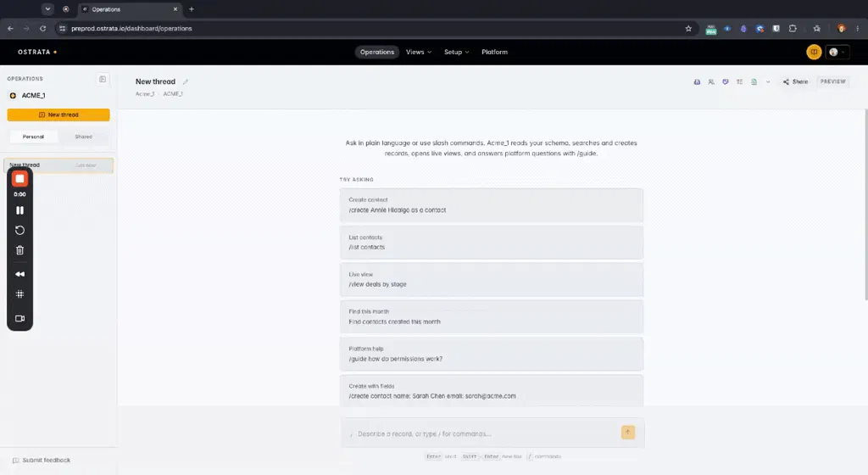Open the checklist icon in the thread toolbar
Screen dimensions: 868x475
(x=739, y=82)
